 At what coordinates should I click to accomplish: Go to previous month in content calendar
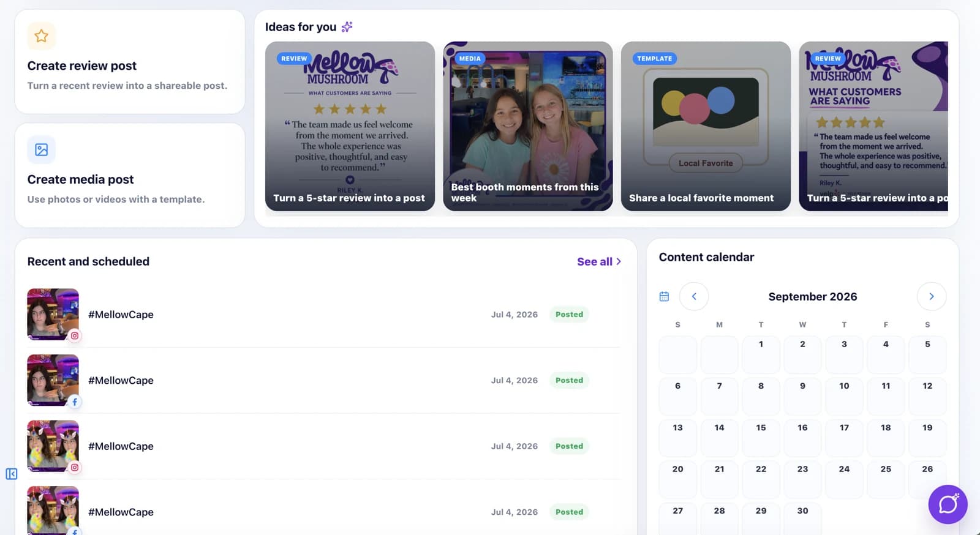(x=694, y=296)
